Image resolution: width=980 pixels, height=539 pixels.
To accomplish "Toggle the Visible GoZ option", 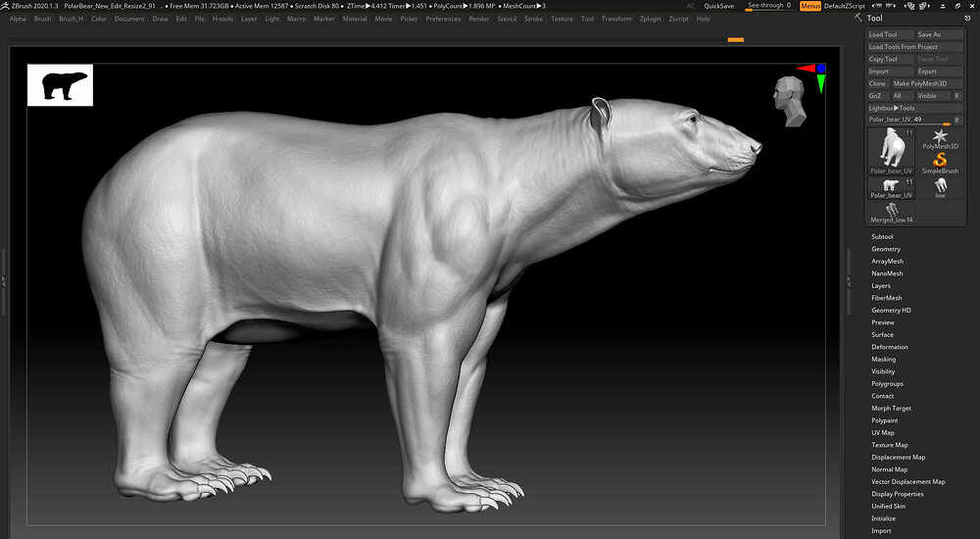I will [x=931, y=96].
